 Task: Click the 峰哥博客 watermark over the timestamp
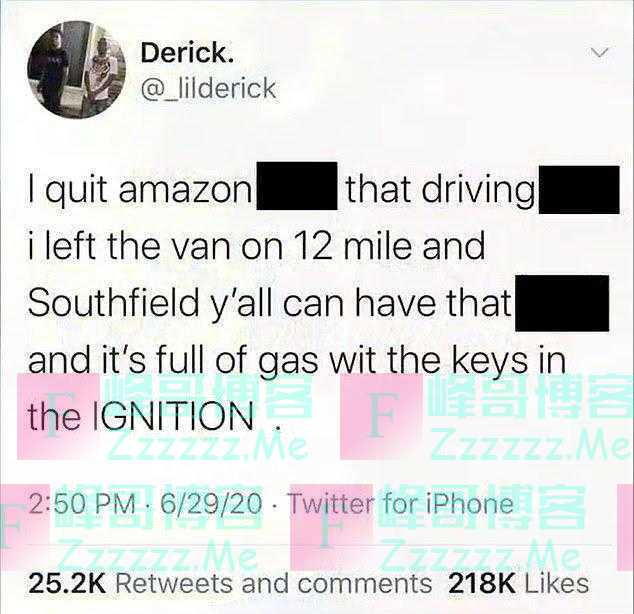160,507
